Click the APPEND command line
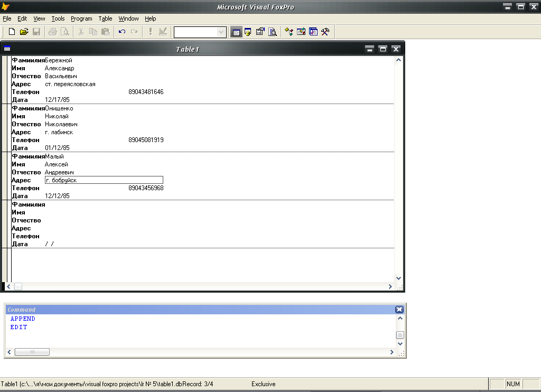Image resolution: width=541 pixels, height=392 pixels. 23,319
